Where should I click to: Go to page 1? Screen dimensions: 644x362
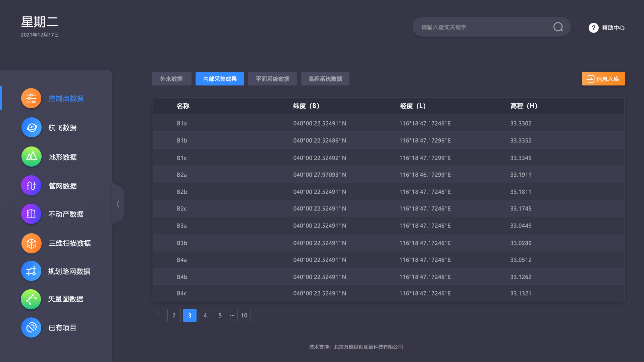[159, 315]
